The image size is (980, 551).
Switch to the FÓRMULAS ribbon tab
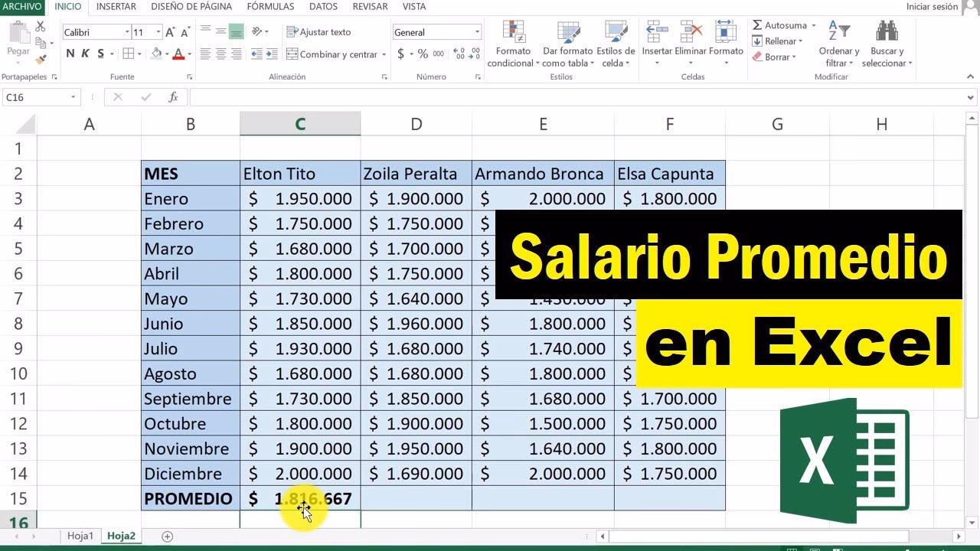(x=269, y=6)
